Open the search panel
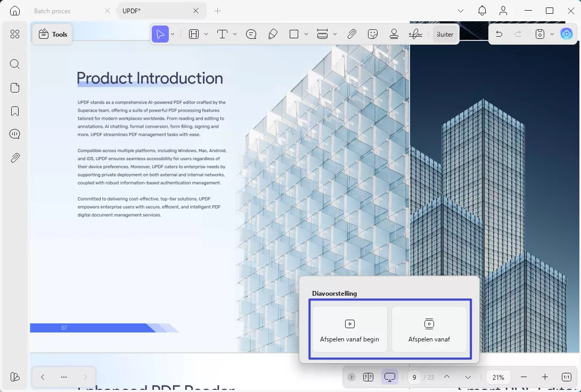 pyautogui.click(x=15, y=64)
